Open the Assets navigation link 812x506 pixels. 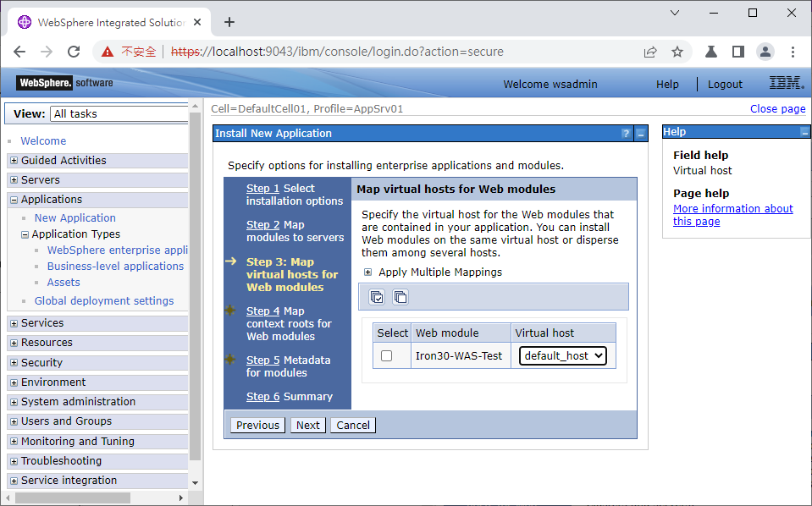64,283
